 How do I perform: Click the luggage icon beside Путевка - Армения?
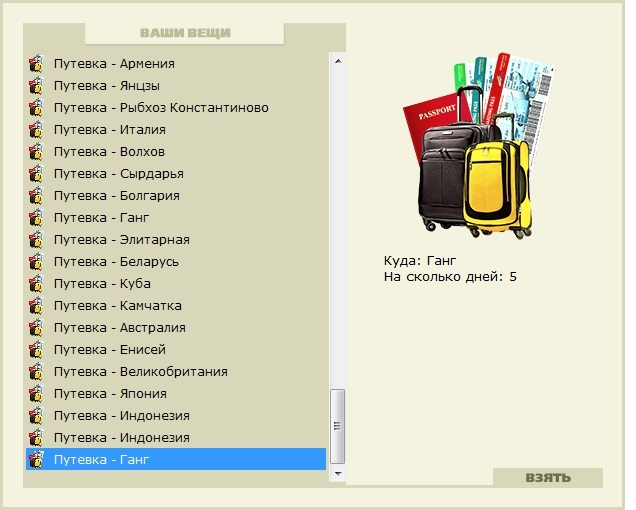36,64
